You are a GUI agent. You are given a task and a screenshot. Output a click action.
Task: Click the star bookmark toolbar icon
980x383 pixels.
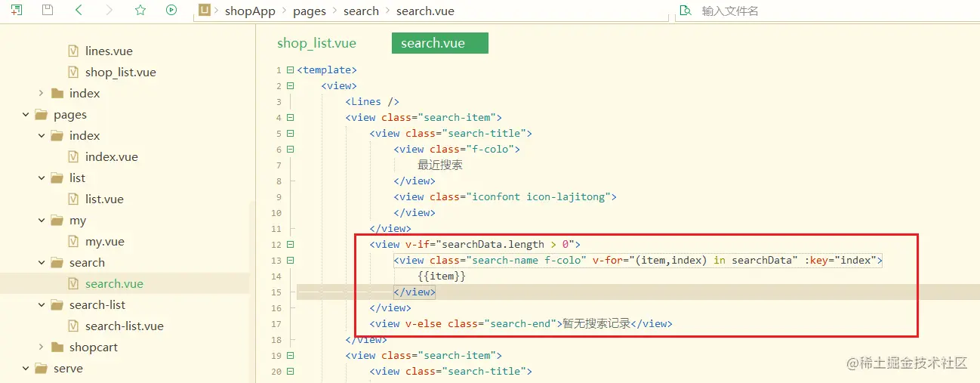pos(140,10)
